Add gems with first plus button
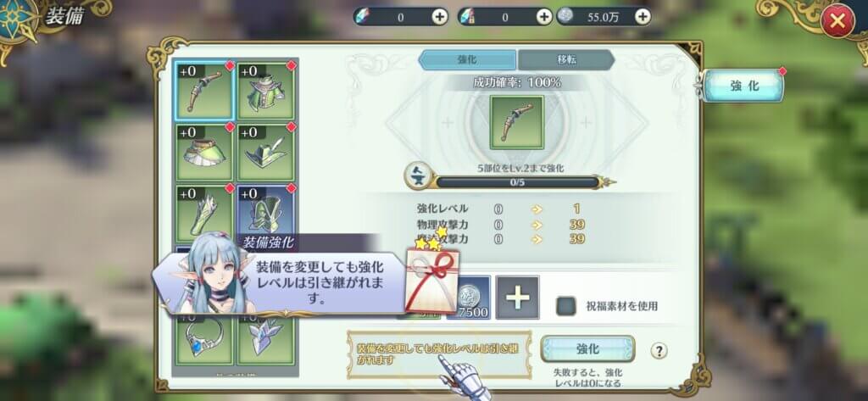Screen dimensions: 868x401 (440, 17)
